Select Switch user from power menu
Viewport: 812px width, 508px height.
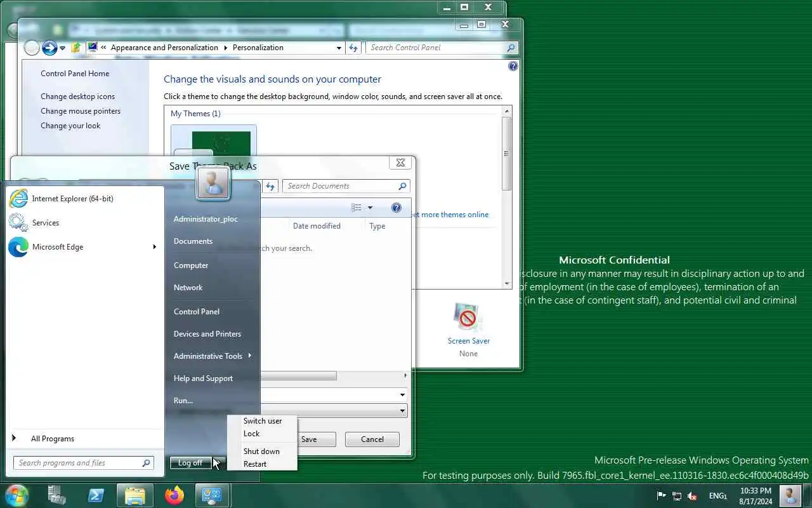pyautogui.click(x=262, y=421)
